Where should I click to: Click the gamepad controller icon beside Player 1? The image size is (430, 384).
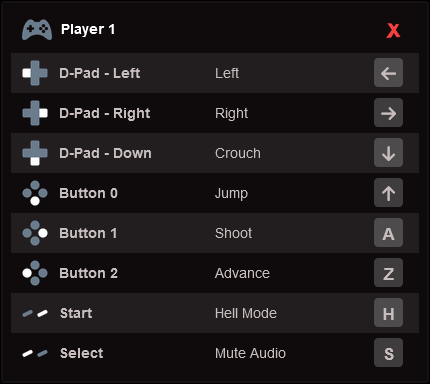[37, 30]
